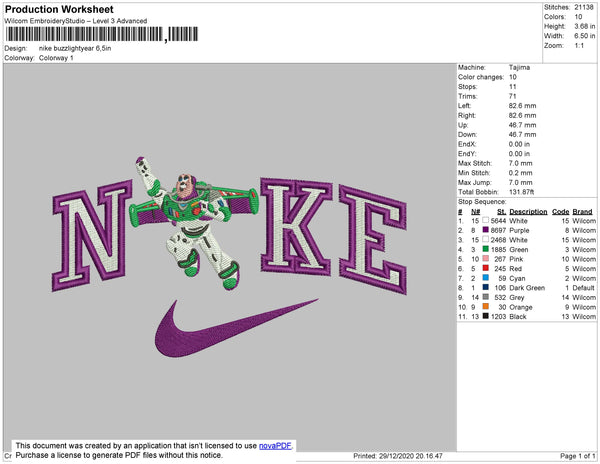Click the embroidered letter K
Viewport: 600px width, 464px height.
(296, 226)
